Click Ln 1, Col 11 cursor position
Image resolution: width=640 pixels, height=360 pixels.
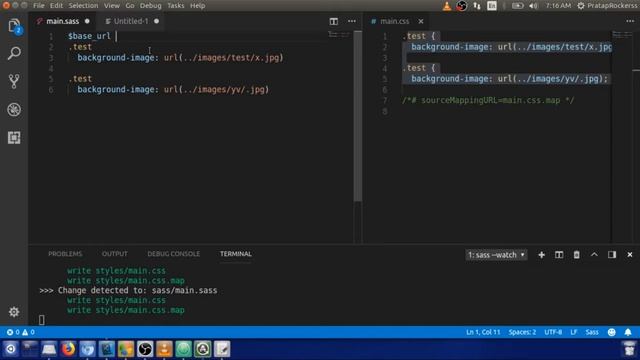(x=483, y=332)
